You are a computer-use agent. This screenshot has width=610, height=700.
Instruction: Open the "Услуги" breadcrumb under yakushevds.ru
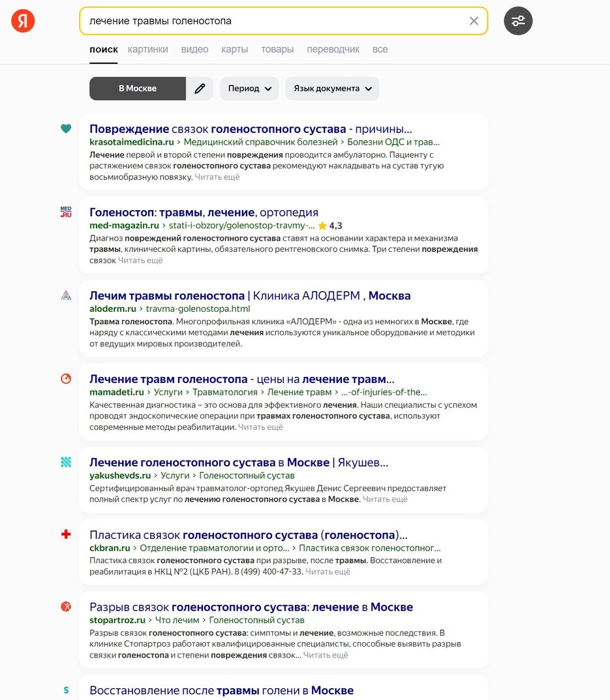tap(175, 476)
